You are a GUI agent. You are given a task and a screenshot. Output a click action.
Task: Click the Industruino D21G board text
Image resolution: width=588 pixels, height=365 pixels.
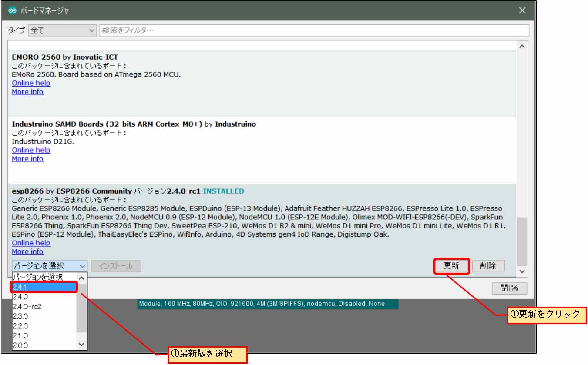[x=43, y=141]
